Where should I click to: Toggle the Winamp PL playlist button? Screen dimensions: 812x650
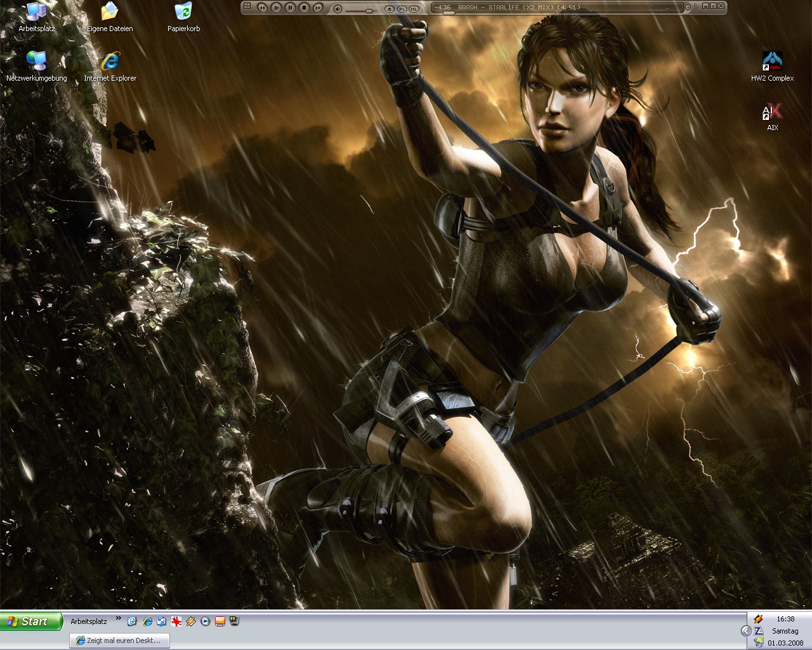(402, 9)
